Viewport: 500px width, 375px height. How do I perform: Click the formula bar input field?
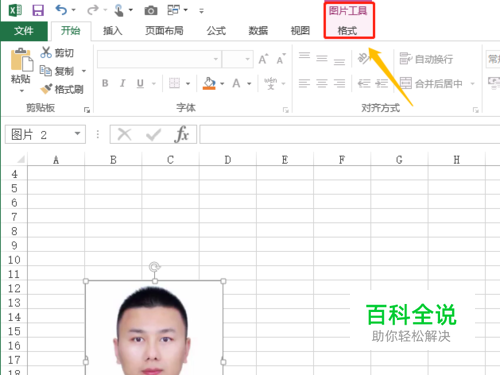pos(350,134)
